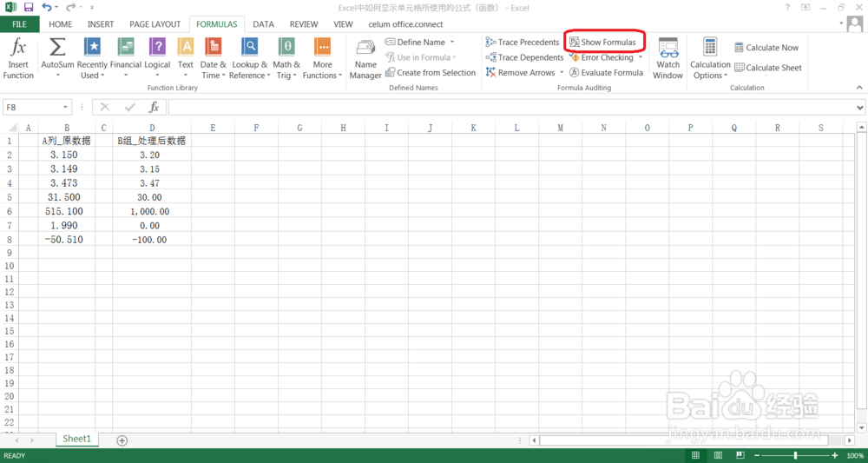This screenshot has width=868, height=463.
Task: Open the Name Manager
Action: pyautogui.click(x=365, y=59)
